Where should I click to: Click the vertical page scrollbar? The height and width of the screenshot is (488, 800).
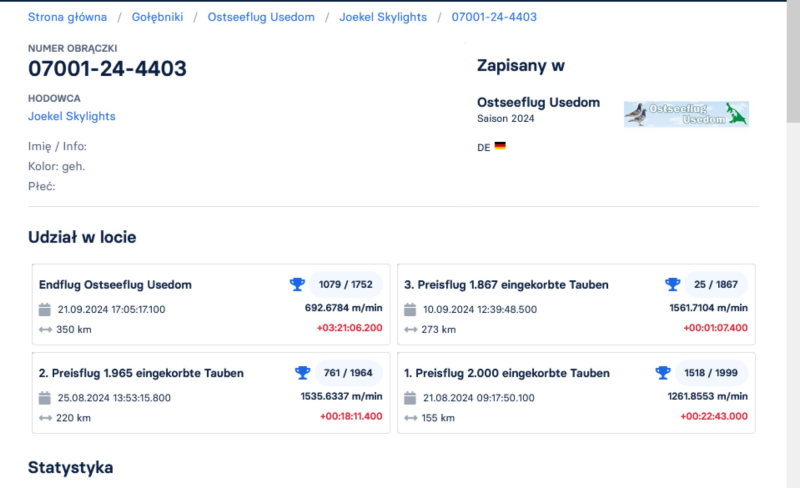coord(793,60)
